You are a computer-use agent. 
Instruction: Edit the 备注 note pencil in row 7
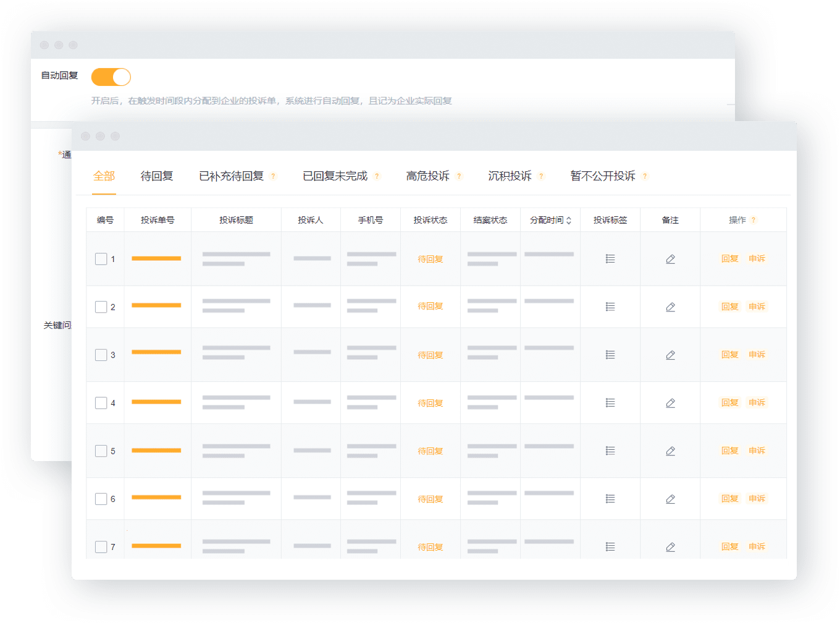click(x=670, y=547)
